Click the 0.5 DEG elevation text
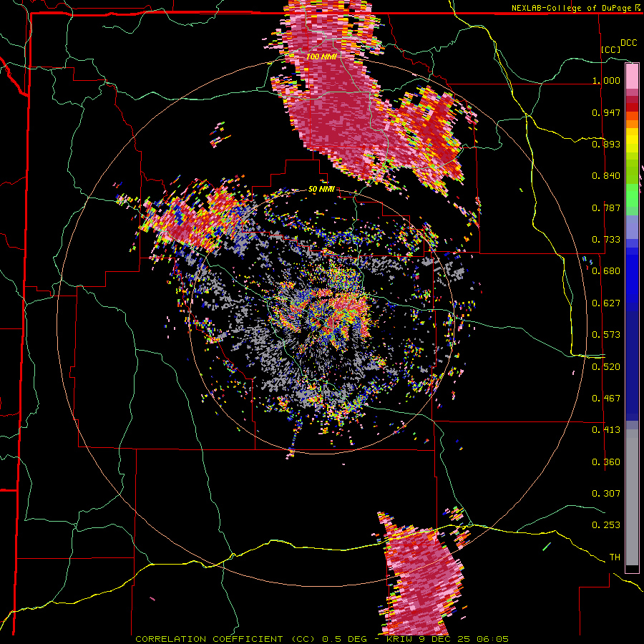 344,639
